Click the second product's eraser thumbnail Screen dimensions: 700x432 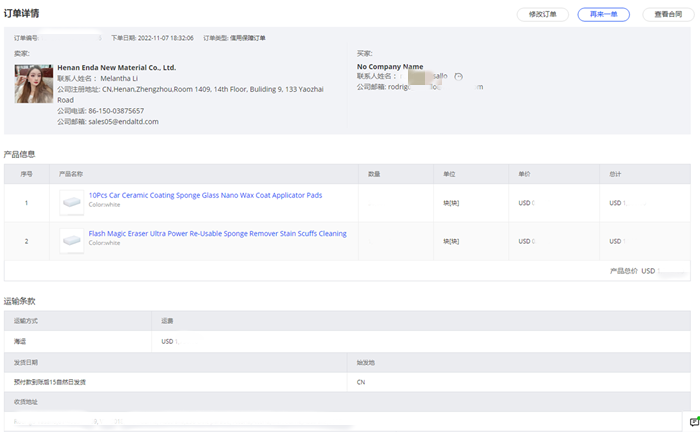[x=72, y=240]
